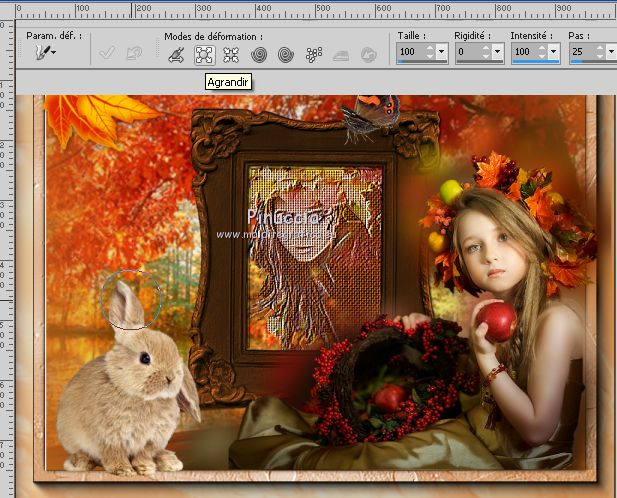Select the second spiral twirl mode icon
The width and height of the screenshot is (617, 498).
coord(286,55)
